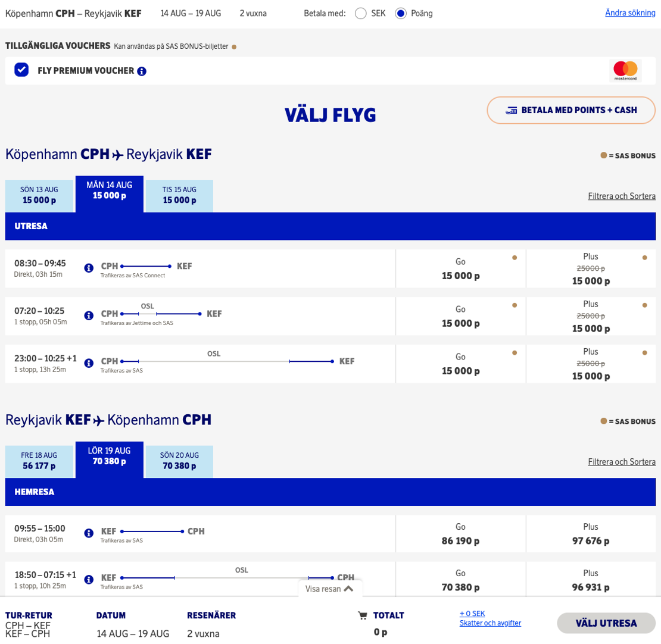Select return date tab Lör 19 Aug
The image size is (661, 644).
(x=109, y=459)
